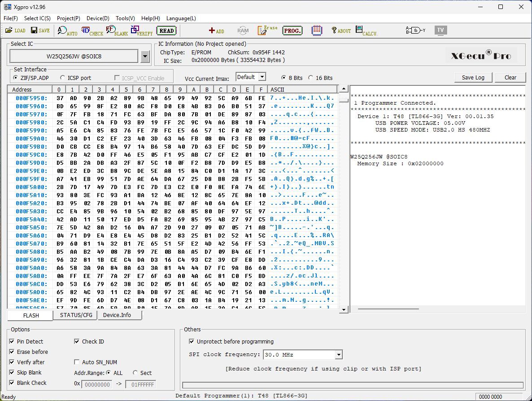Open the Select IC dropdown arrow
Screen dimensions: 532x401
pos(145,57)
